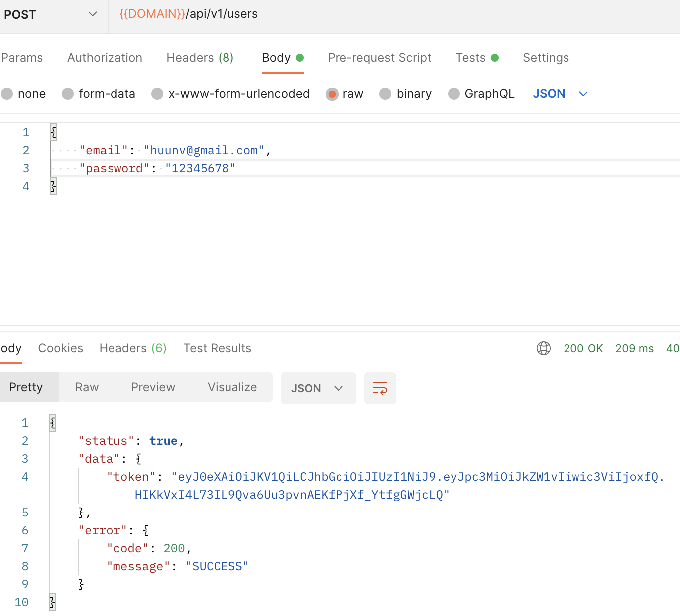Click the "data" object line
Viewport: 680px width, 616px height.
click(110, 459)
